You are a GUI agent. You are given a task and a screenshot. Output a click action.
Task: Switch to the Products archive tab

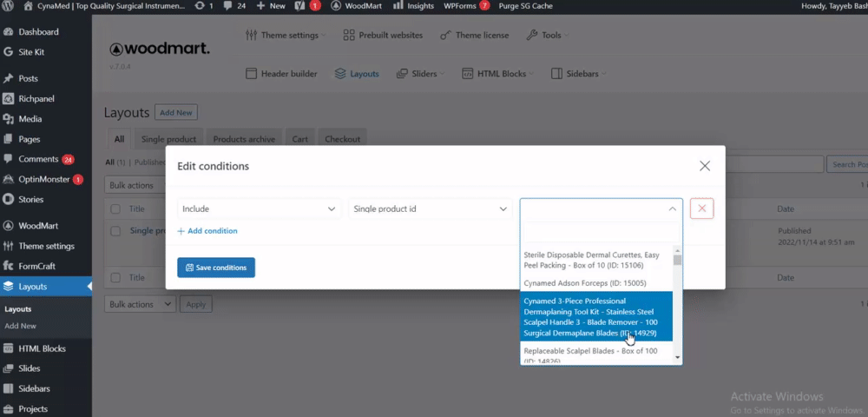pos(244,139)
